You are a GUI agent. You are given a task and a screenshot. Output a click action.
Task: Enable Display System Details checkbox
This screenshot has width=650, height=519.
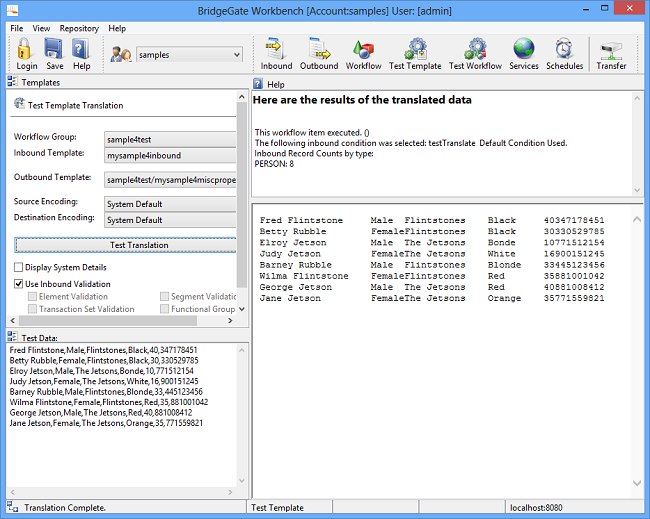(x=18, y=267)
